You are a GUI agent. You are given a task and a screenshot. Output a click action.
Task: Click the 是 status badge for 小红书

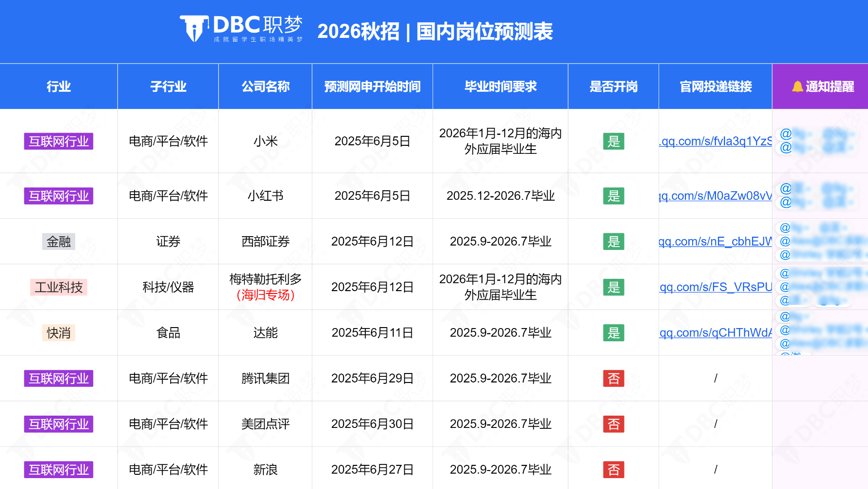614,196
